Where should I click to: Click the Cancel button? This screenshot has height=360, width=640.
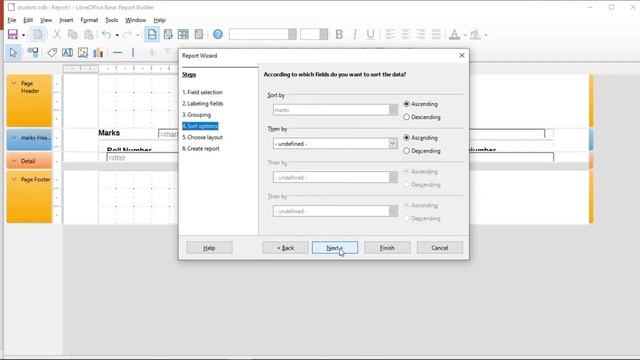click(x=440, y=248)
